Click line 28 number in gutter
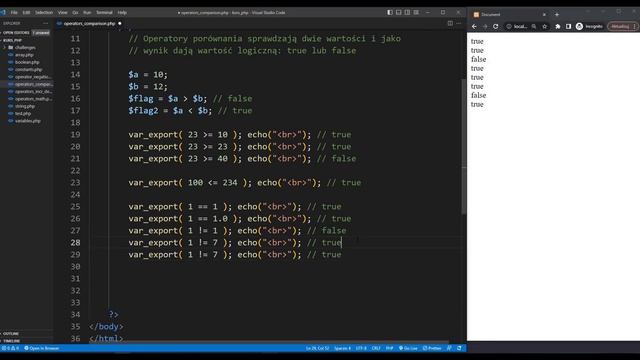 coord(76,243)
